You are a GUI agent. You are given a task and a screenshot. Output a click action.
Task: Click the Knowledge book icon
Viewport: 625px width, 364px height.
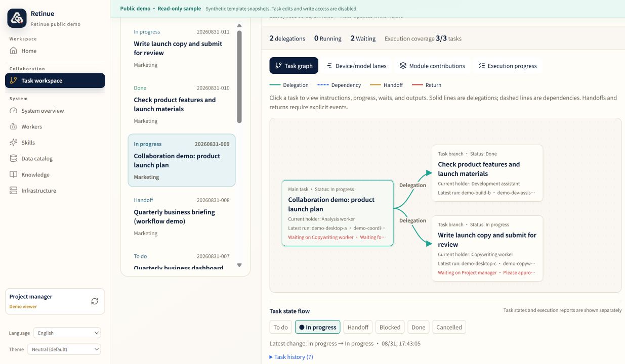pyautogui.click(x=13, y=175)
